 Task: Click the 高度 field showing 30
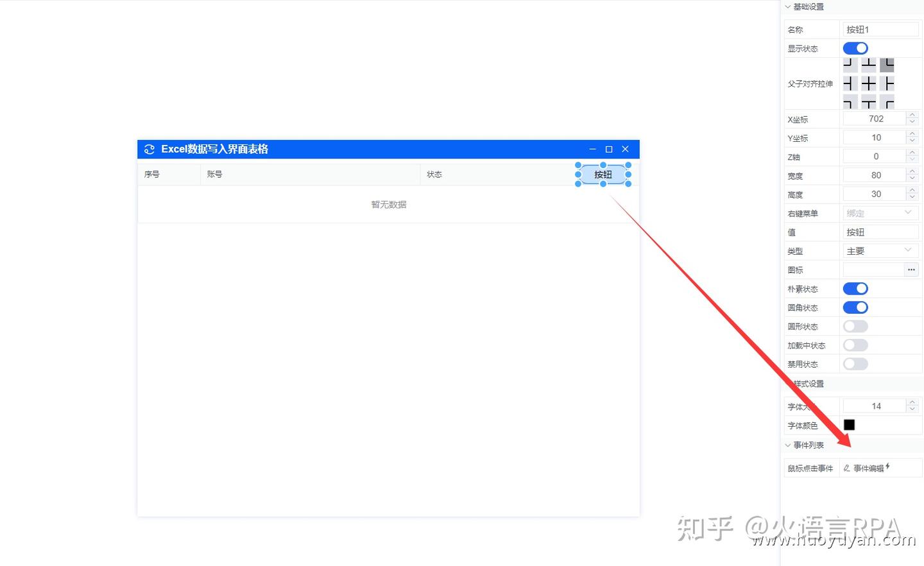[875, 194]
